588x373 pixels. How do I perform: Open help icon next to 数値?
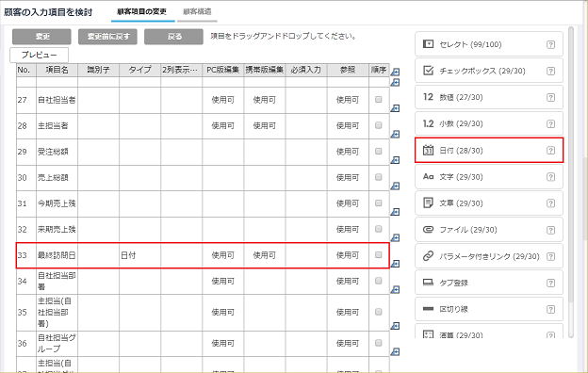550,97
